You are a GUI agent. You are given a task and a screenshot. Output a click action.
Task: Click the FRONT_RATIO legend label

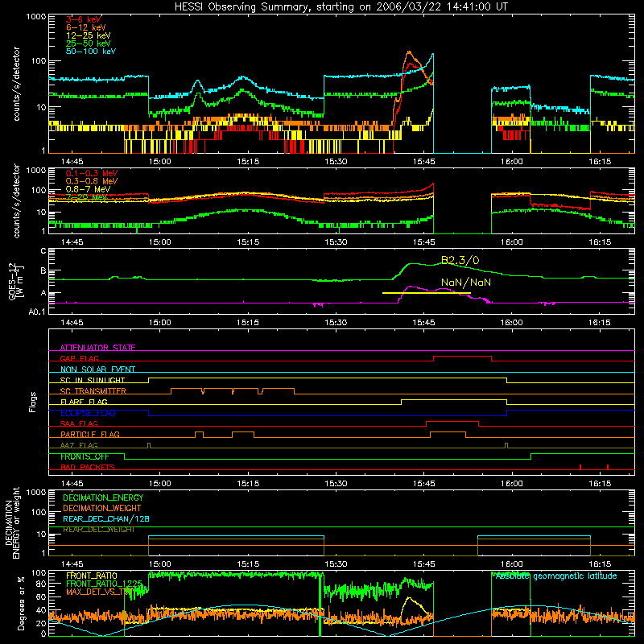[x=92, y=576]
